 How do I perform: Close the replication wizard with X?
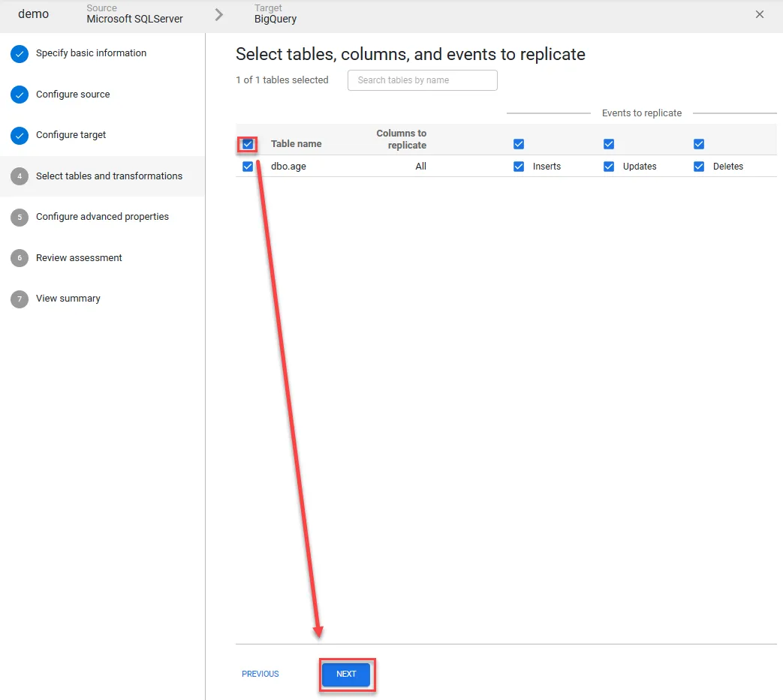[x=759, y=14]
